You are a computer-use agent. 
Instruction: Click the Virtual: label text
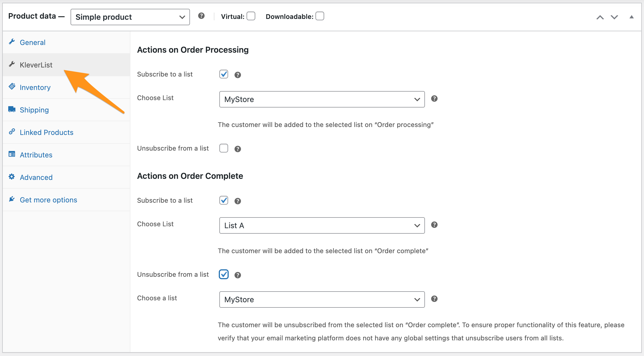pos(233,16)
